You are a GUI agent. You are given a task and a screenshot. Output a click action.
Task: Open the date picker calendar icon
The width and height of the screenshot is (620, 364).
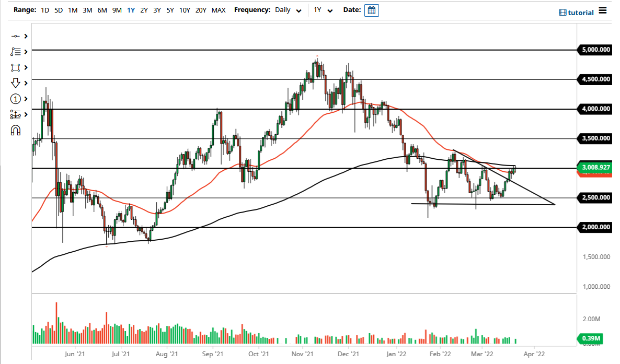(371, 10)
